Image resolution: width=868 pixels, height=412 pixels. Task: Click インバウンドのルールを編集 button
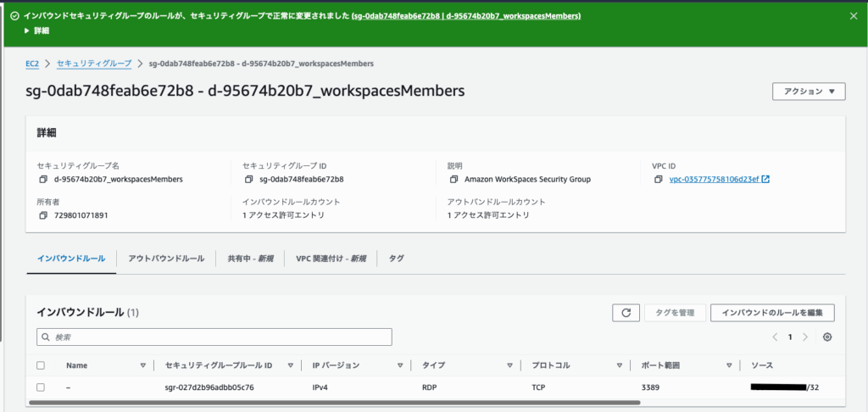pos(771,313)
